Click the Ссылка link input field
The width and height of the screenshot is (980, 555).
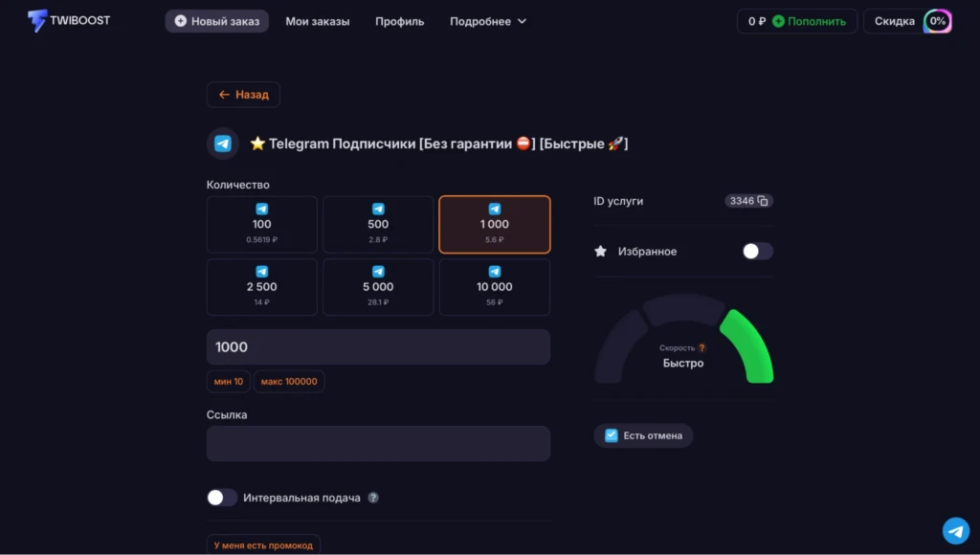coord(378,444)
